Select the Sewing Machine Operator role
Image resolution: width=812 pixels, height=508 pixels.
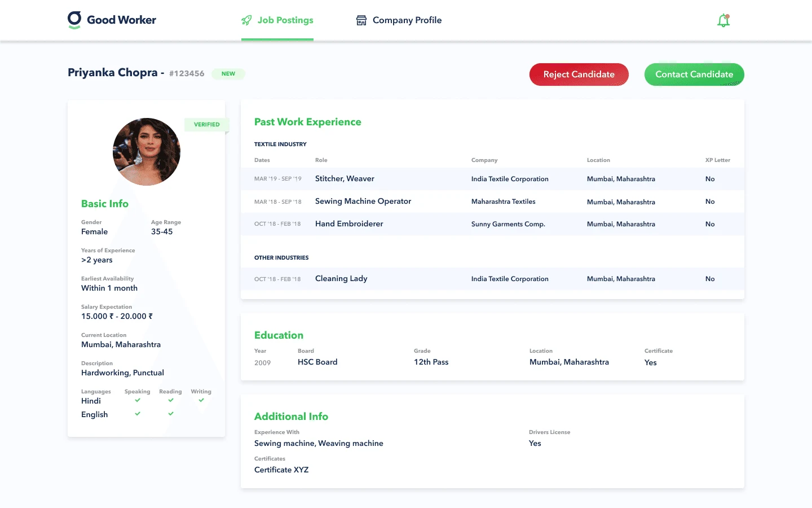pos(363,202)
